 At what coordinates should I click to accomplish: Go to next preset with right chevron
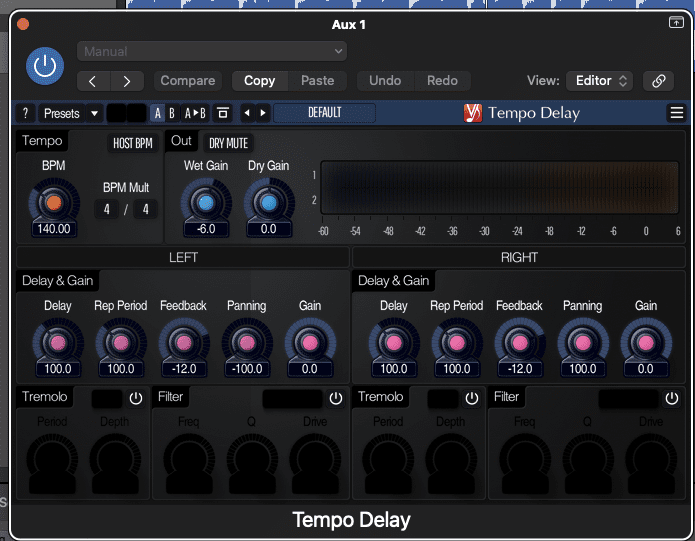click(127, 81)
